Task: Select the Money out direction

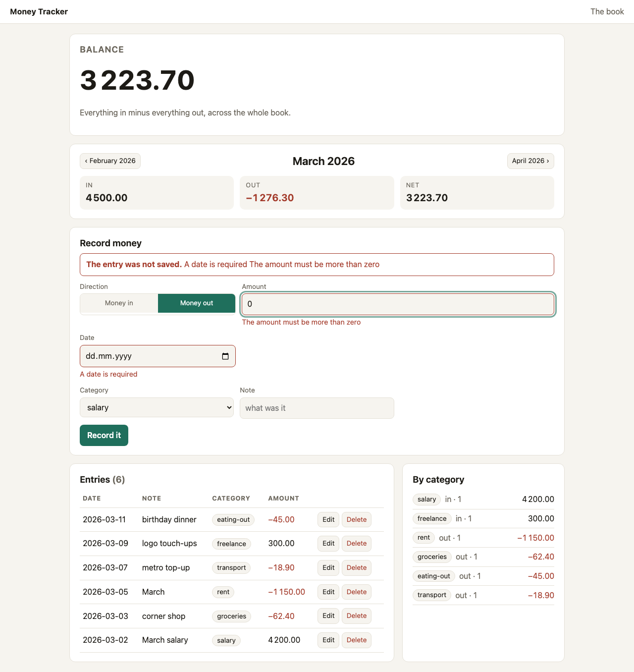Action: (197, 303)
